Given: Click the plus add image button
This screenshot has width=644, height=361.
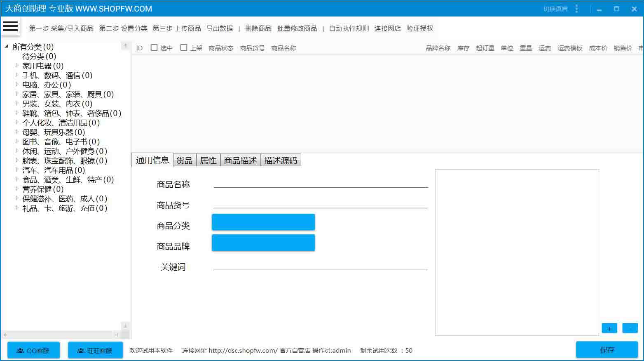Looking at the screenshot, I should tap(609, 328).
